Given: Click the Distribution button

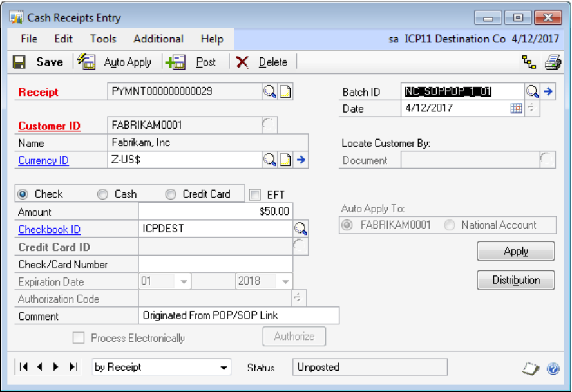Looking at the screenshot, I should point(515,281).
